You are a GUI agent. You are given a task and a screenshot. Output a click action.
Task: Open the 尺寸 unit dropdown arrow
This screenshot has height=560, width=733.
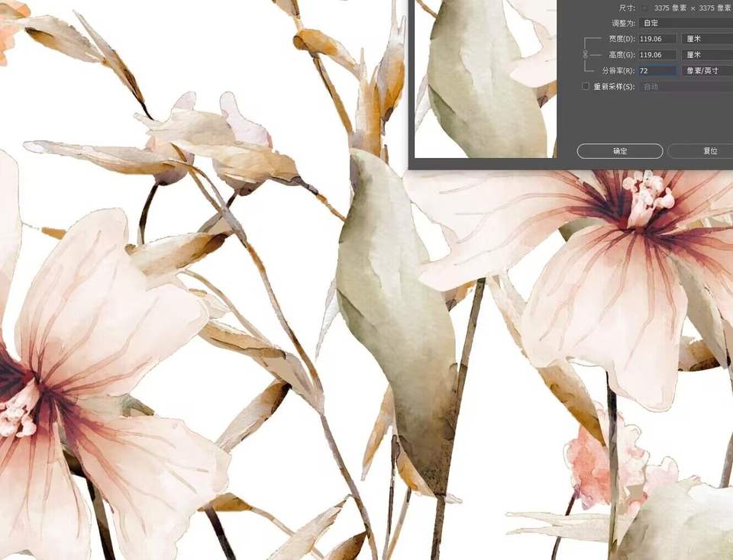point(644,8)
